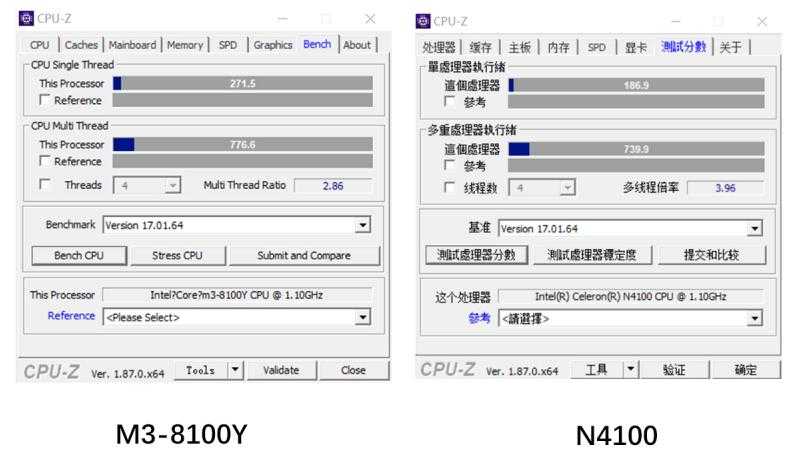This screenshot has height=463, width=800.
Task: Switch to the 主板 tab
Action: 519,47
